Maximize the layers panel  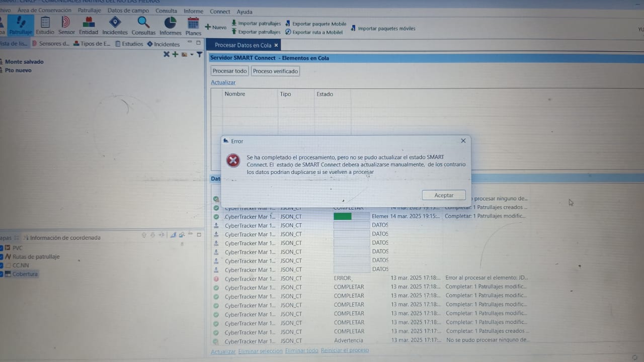(x=199, y=235)
